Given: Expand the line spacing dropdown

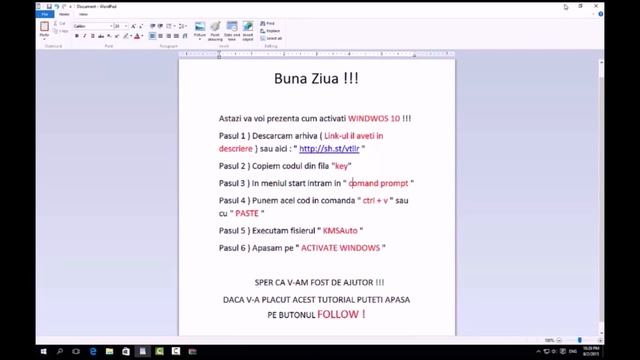Looking at the screenshot, I should (x=186, y=26).
